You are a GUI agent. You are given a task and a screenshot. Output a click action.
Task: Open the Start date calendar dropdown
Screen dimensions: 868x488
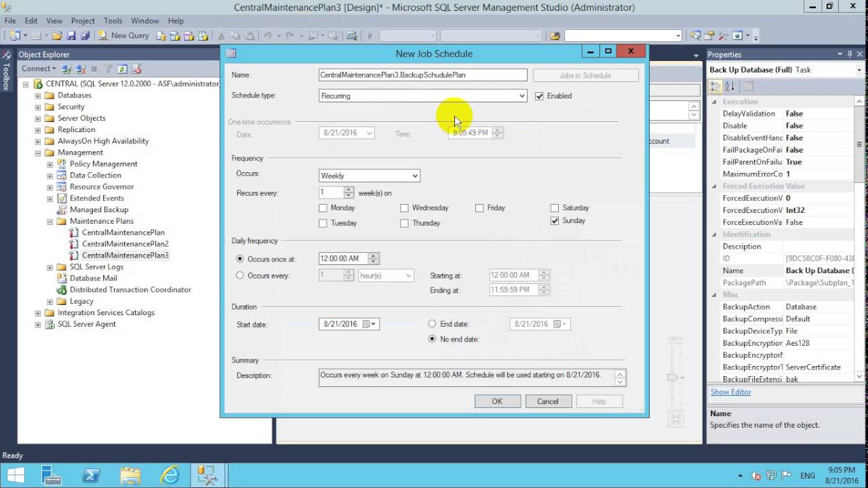[x=369, y=325]
